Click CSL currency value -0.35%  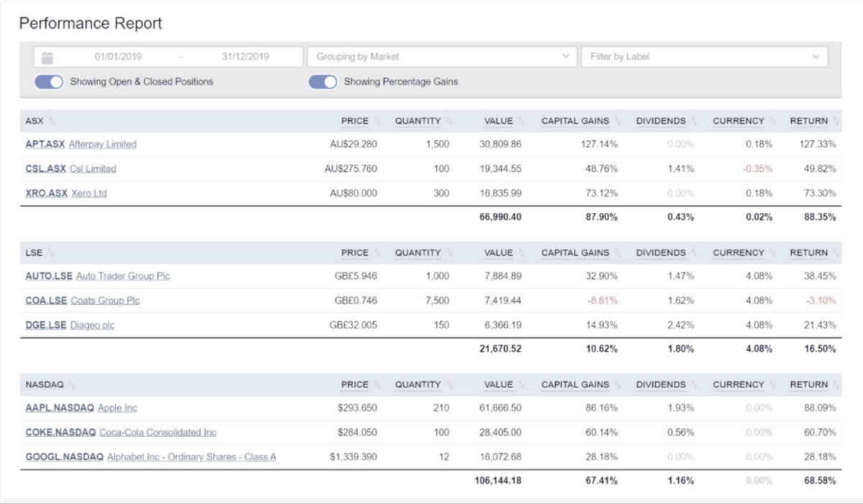(x=758, y=169)
